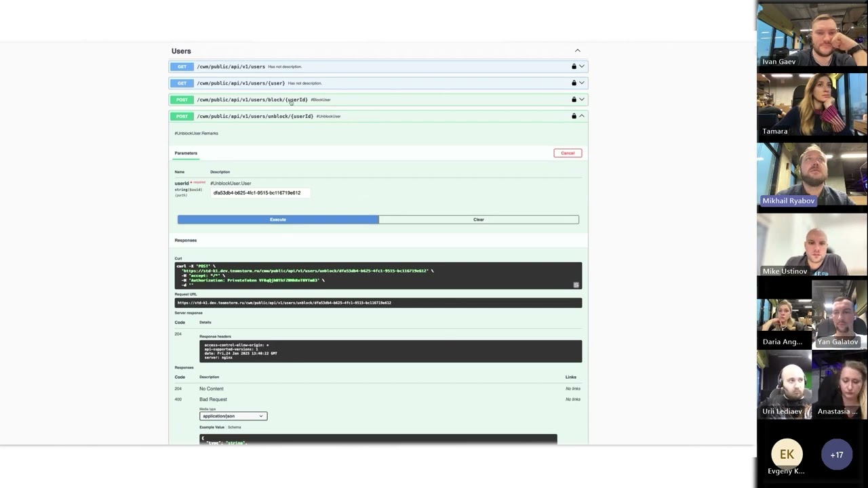
Task: Show the +17 additional participants
Action: [837, 455]
